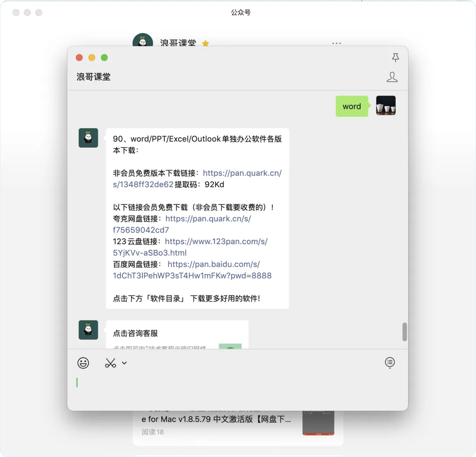Click the 浪哥课堂 chat title
Image resolution: width=476 pixels, height=457 pixels.
coord(93,77)
